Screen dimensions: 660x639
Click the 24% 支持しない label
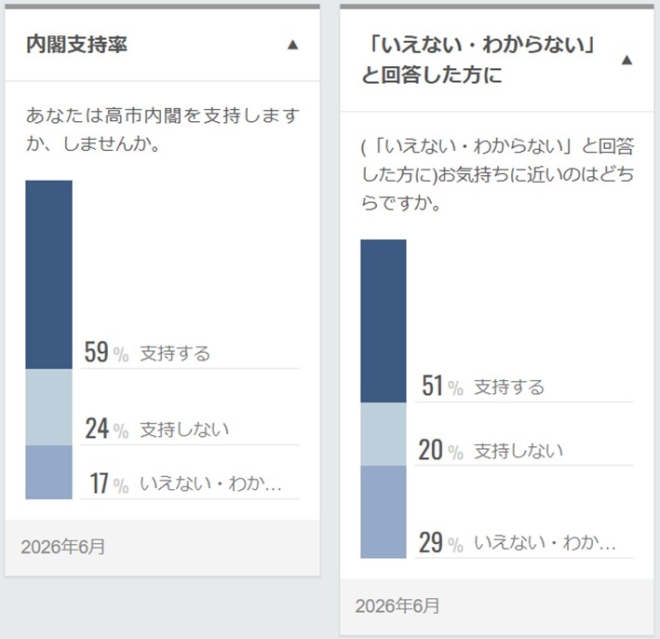[x=157, y=429]
